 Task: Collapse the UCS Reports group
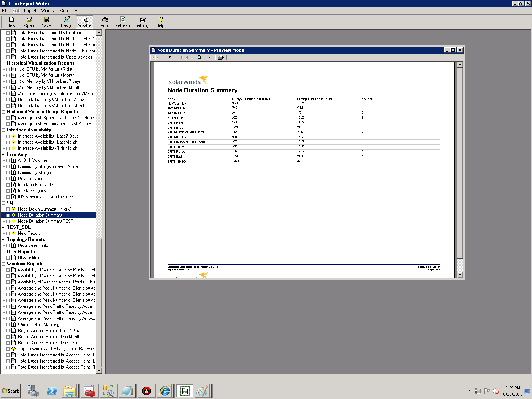pos(3,252)
